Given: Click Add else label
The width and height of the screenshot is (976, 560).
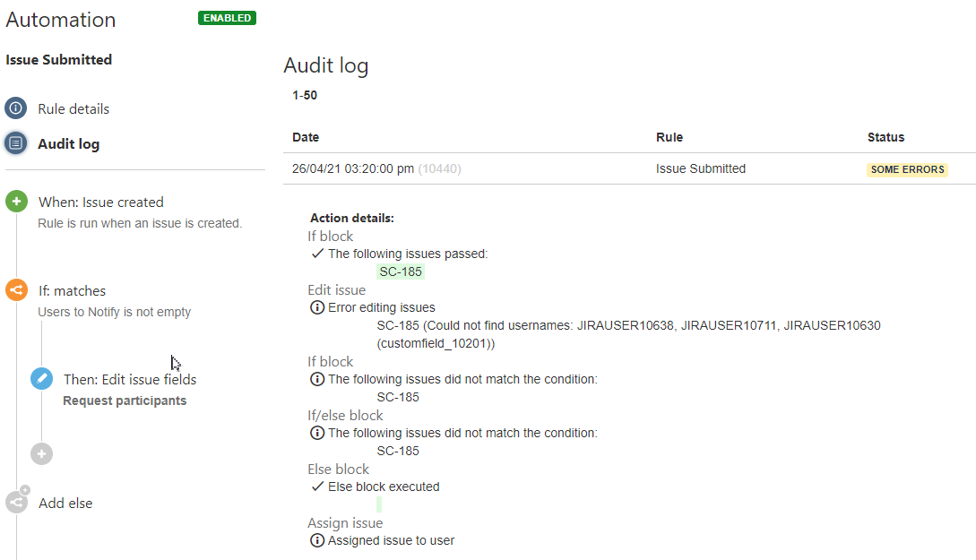Looking at the screenshot, I should tap(65, 503).
